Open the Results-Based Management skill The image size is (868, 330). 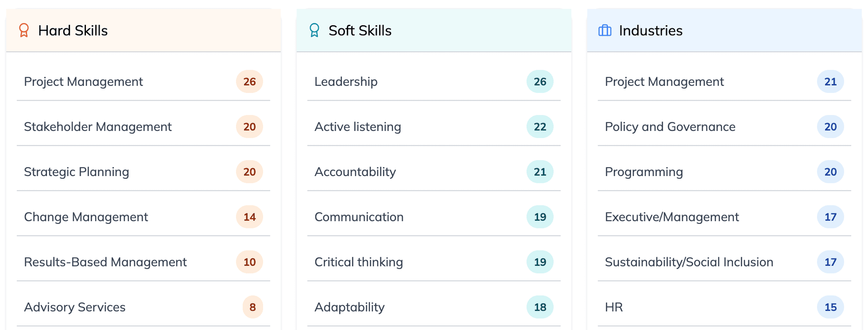[105, 262]
